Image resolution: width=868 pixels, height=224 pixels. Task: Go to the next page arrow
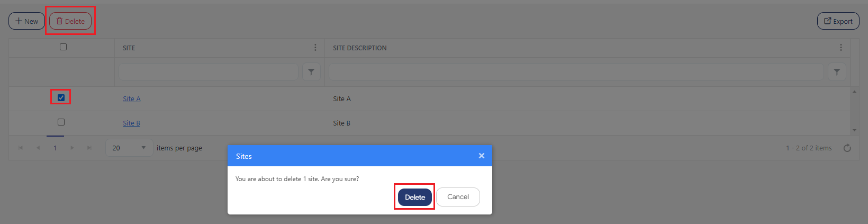(73, 148)
